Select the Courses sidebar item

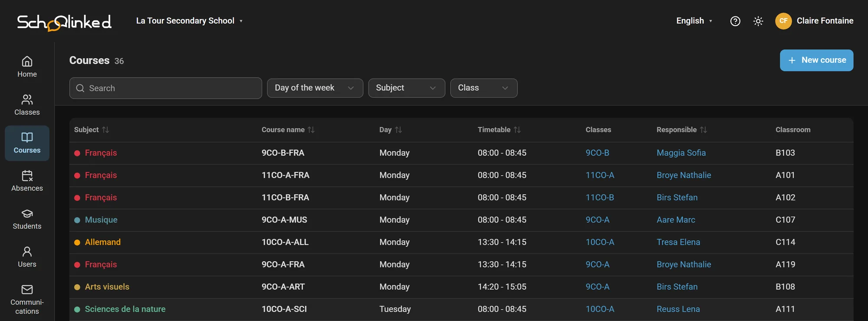tap(27, 143)
